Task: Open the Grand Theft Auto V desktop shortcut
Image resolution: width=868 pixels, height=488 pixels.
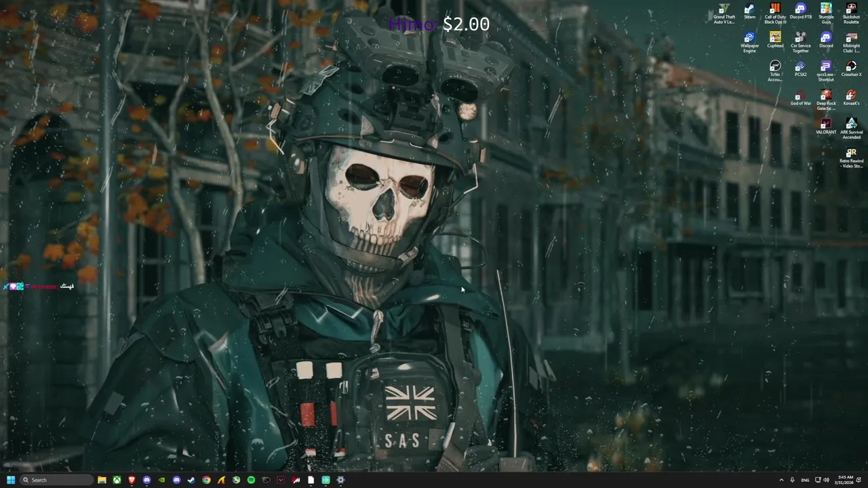Action: click(724, 14)
